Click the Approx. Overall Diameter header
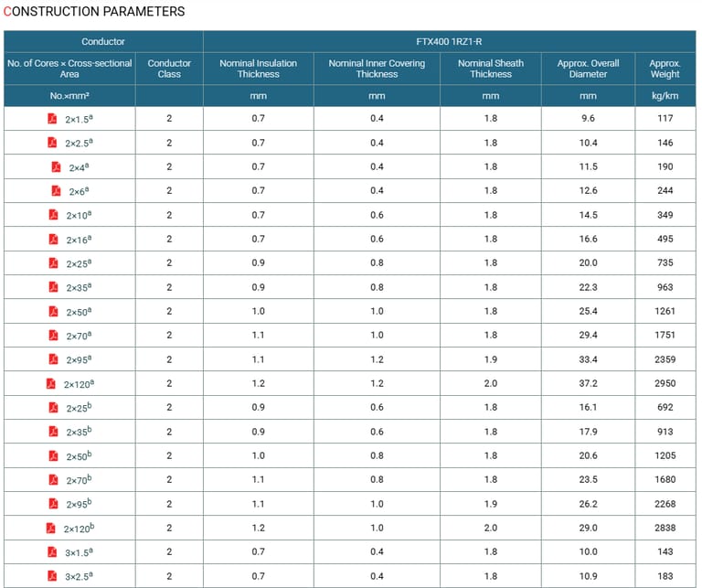This screenshot has width=702, height=588. tap(588, 69)
